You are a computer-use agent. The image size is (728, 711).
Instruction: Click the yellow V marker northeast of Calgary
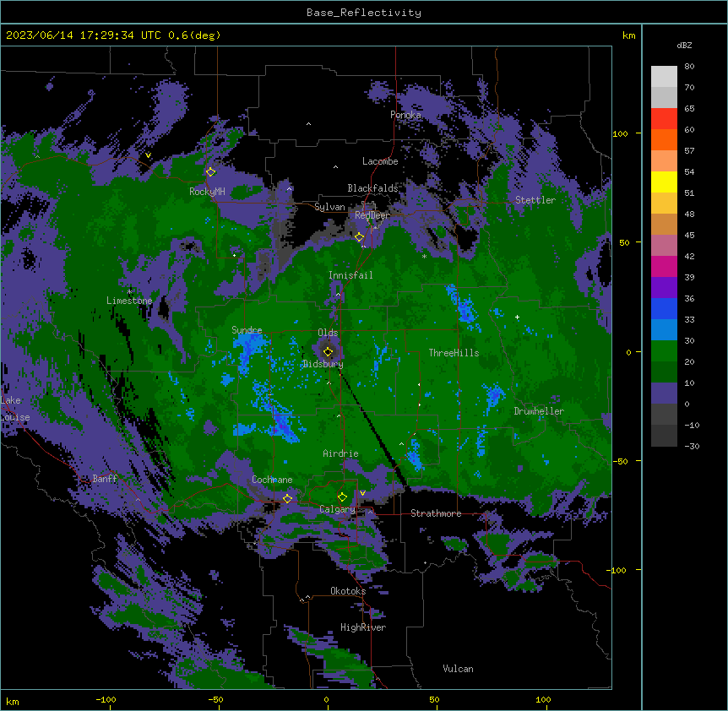(x=362, y=493)
